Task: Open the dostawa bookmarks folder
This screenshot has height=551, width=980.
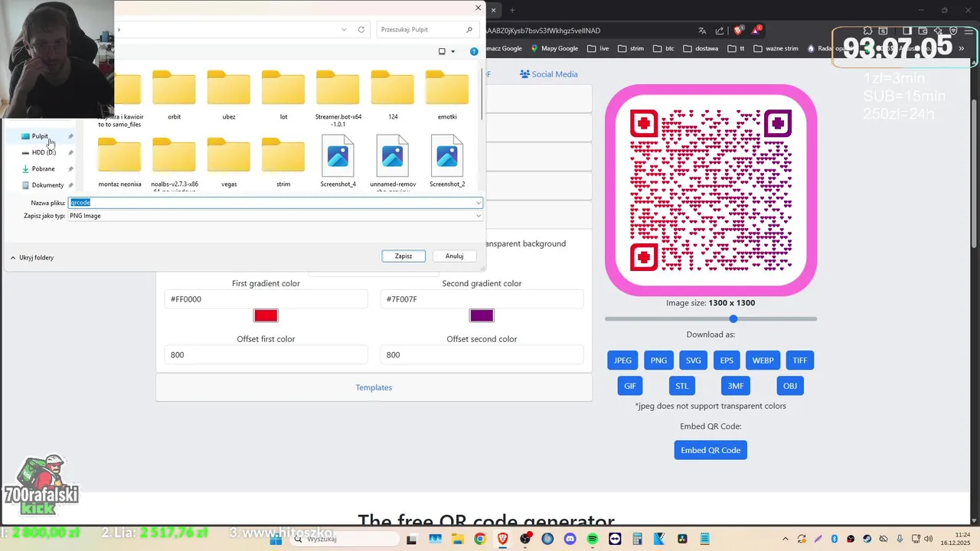Action: click(701, 48)
